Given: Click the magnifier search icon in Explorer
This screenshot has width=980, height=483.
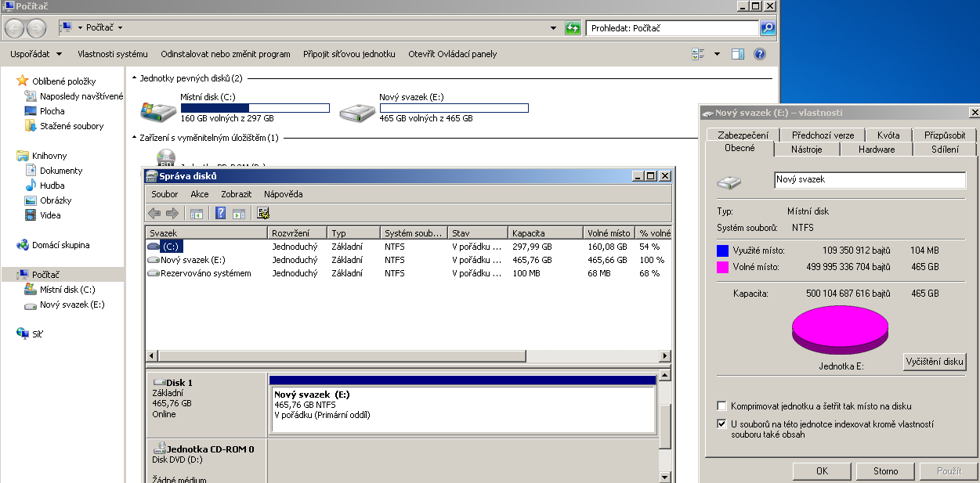Looking at the screenshot, I should [768, 28].
